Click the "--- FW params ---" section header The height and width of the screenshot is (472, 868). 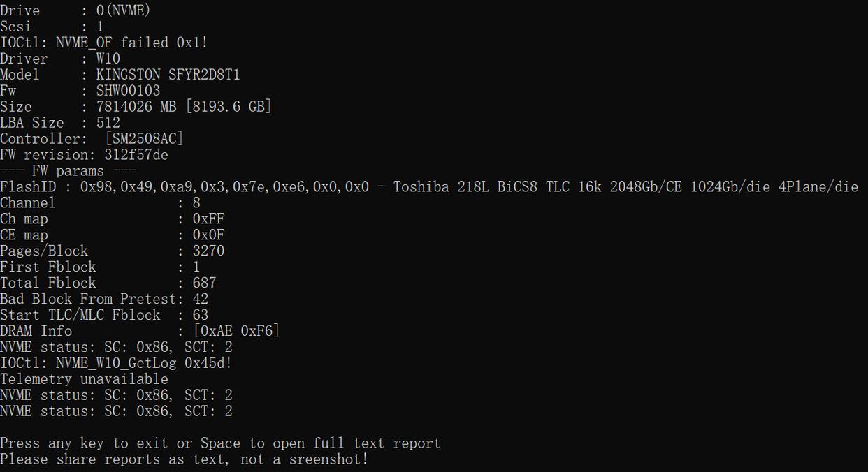[68, 171]
